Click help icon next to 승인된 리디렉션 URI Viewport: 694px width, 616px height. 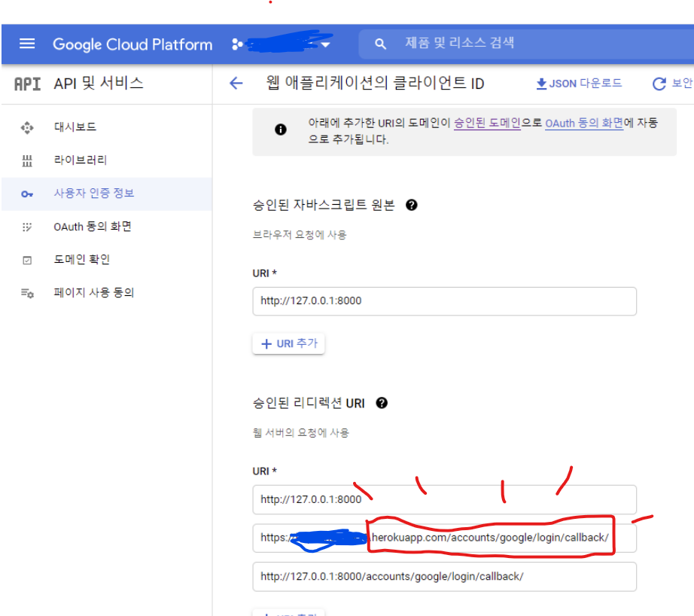click(382, 403)
